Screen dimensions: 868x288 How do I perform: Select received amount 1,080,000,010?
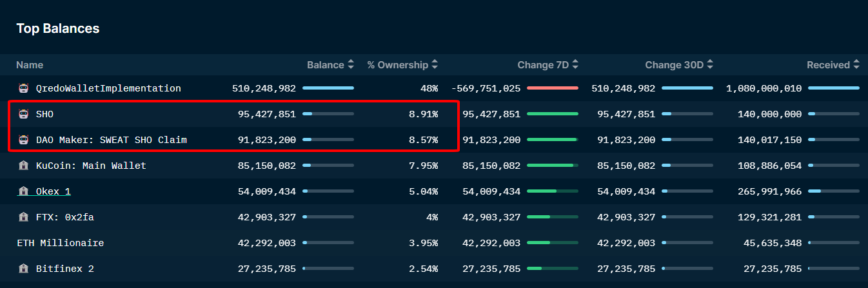click(764, 88)
